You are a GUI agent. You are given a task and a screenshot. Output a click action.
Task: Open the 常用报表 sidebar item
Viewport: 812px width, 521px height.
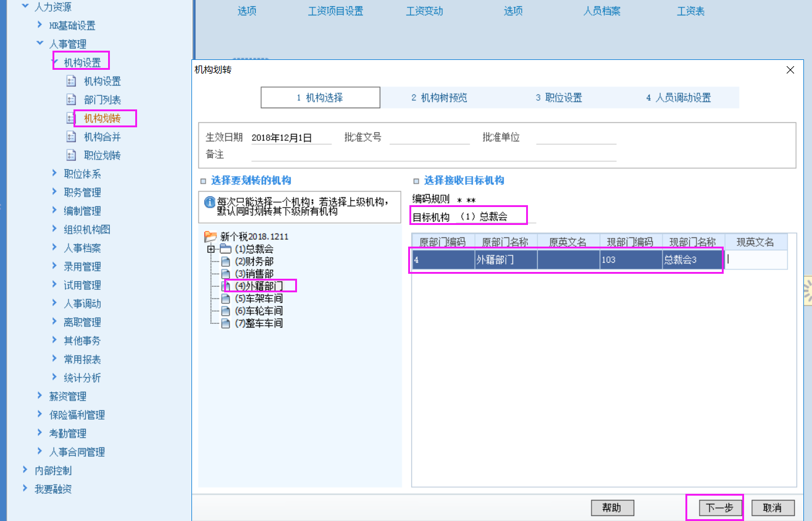(x=83, y=359)
